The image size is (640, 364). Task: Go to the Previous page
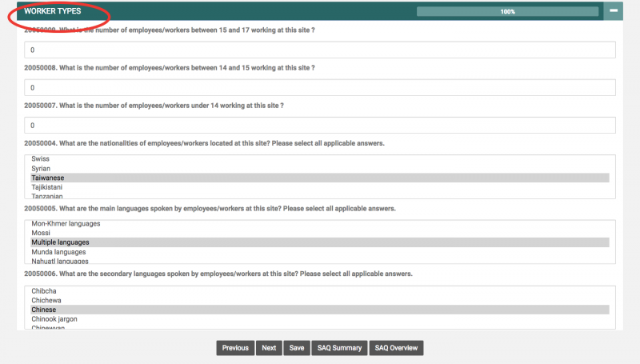[x=235, y=348]
